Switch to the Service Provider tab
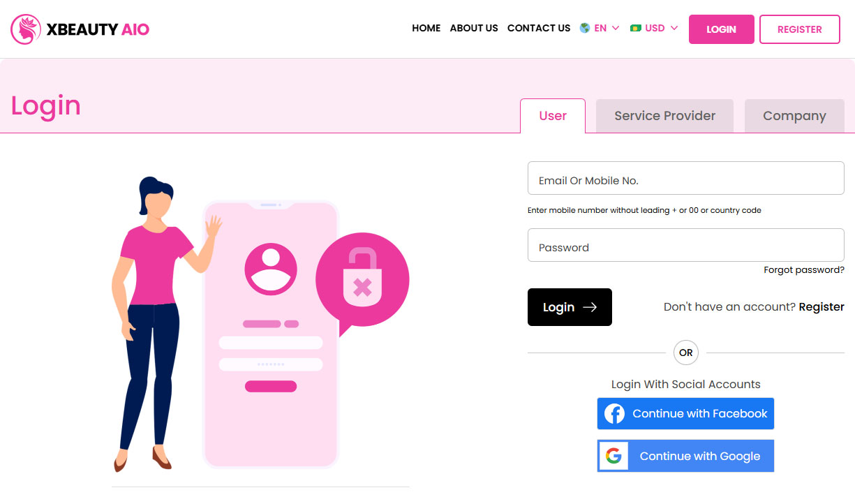855x504 pixels. [x=664, y=115]
